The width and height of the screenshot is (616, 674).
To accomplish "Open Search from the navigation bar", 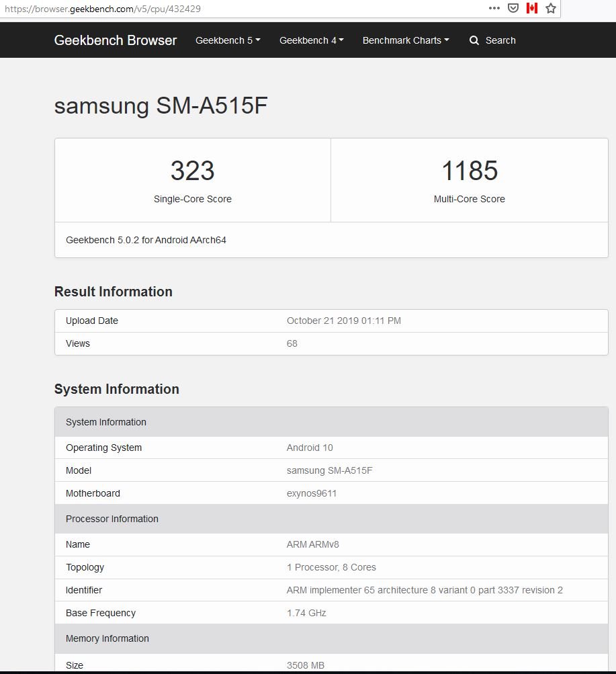I will pyautogui.click(x=492, y=40).
